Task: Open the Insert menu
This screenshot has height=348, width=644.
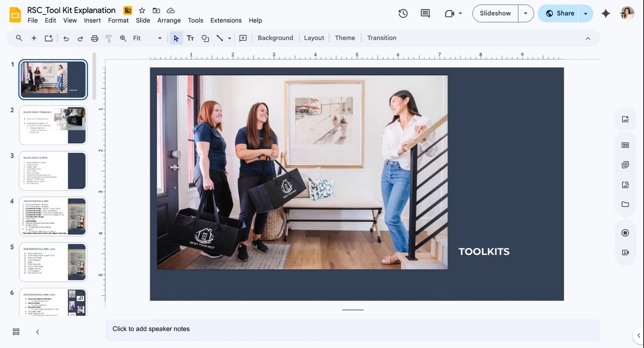Action: pos(92,20)
